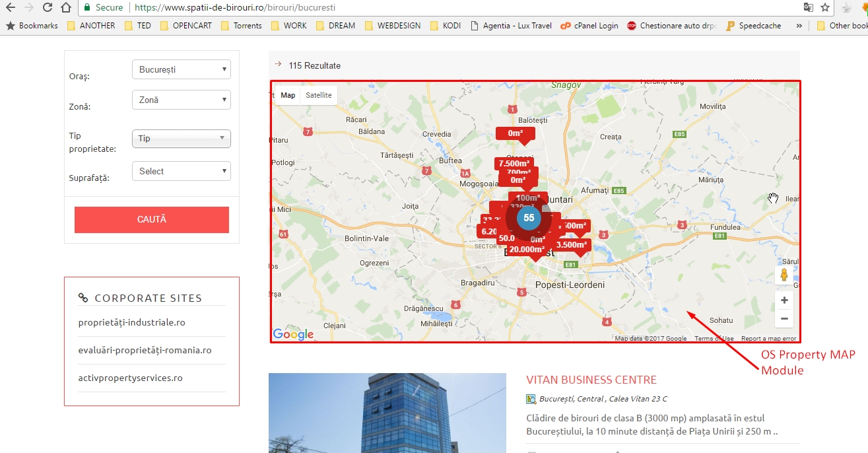This screenshot has width=868, height=453.
Task: Open the cPanel Login bookmark
Action: pos(589,26)
